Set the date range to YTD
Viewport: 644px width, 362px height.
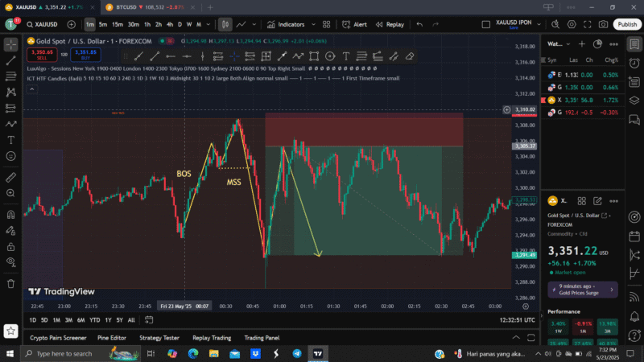pyautogui.click(x=94, y=320)
